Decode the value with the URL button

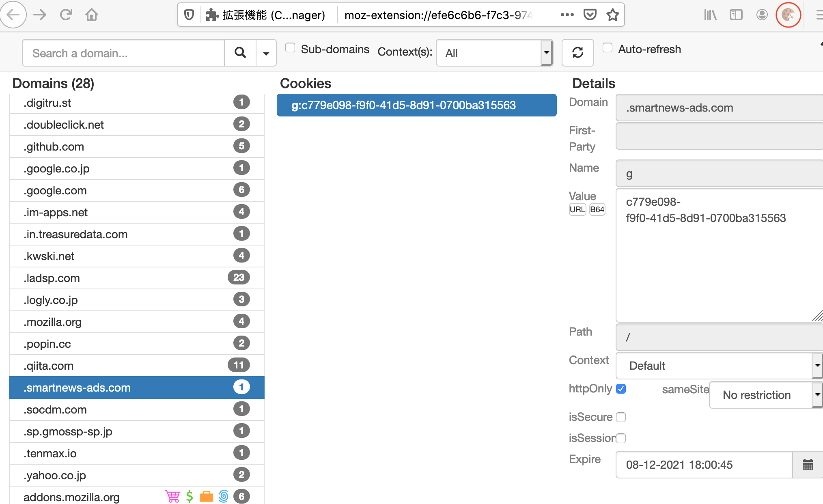coord(577,209)
